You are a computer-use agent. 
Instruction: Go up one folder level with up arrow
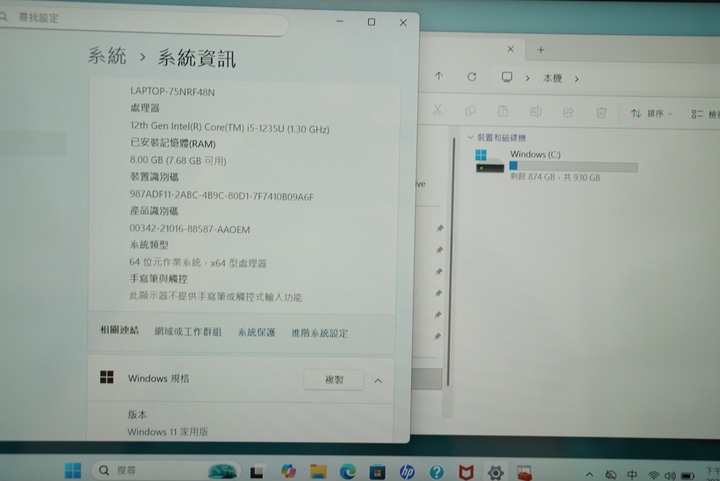[x=438, y=77]
